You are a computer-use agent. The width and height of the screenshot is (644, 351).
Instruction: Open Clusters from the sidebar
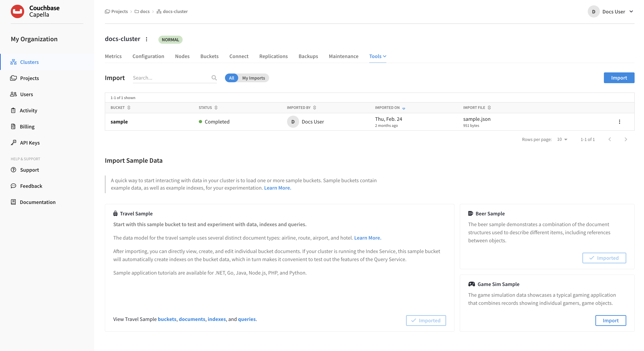click(x=29, y=62)
